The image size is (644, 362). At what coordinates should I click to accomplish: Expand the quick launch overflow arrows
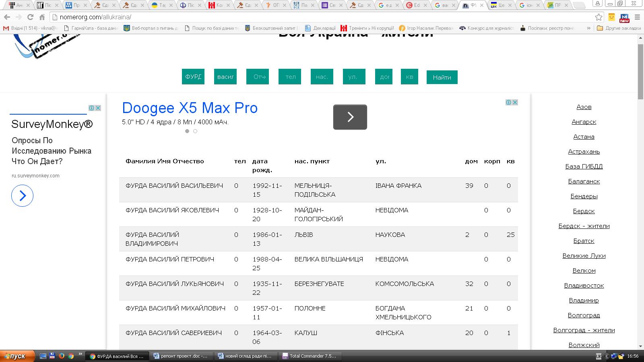pos(80,354)
